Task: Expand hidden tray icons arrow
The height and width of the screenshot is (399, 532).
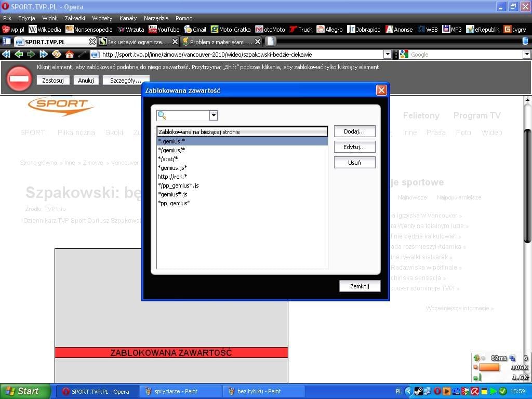Action: 408,392
